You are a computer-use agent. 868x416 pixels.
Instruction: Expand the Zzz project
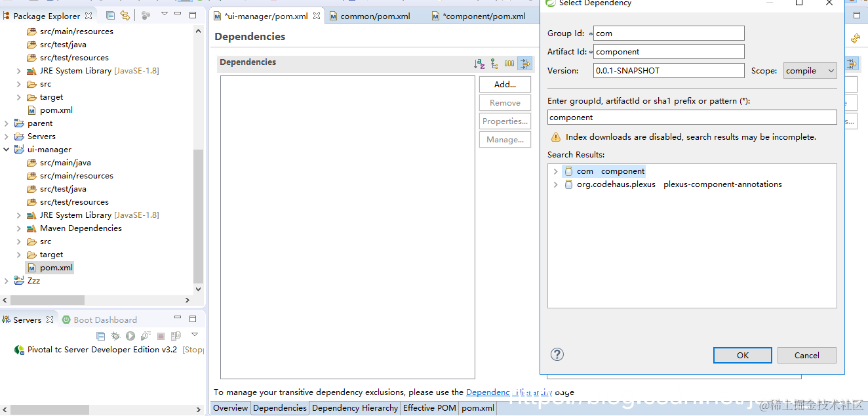coord(7,281)
